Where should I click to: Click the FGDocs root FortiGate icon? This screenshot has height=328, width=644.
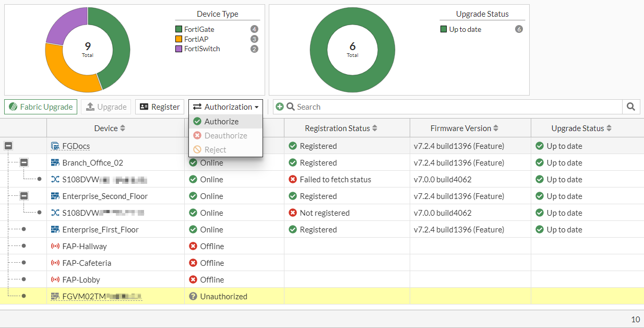[55, 146]
